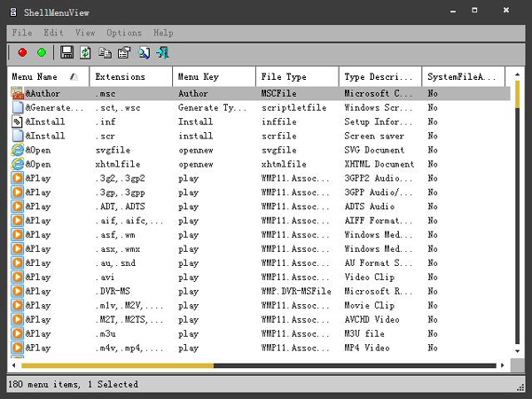
Task: Click Internet Explorer icon of svgfile row
Action: tap(18, 150)
